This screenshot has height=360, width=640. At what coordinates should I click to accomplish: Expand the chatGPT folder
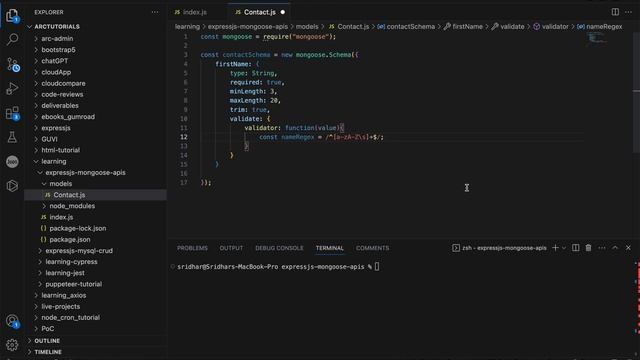96,61
